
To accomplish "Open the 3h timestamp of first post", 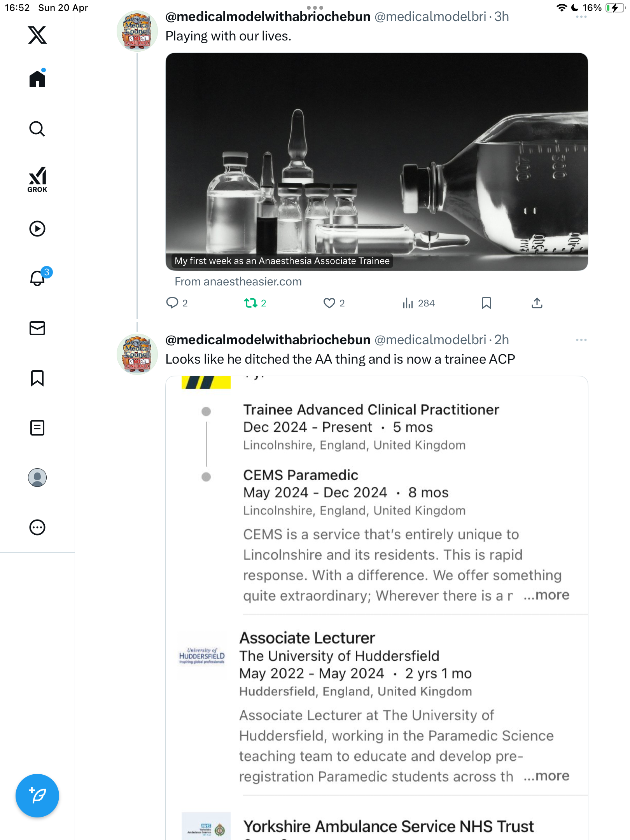I will [x=502, y=17].
